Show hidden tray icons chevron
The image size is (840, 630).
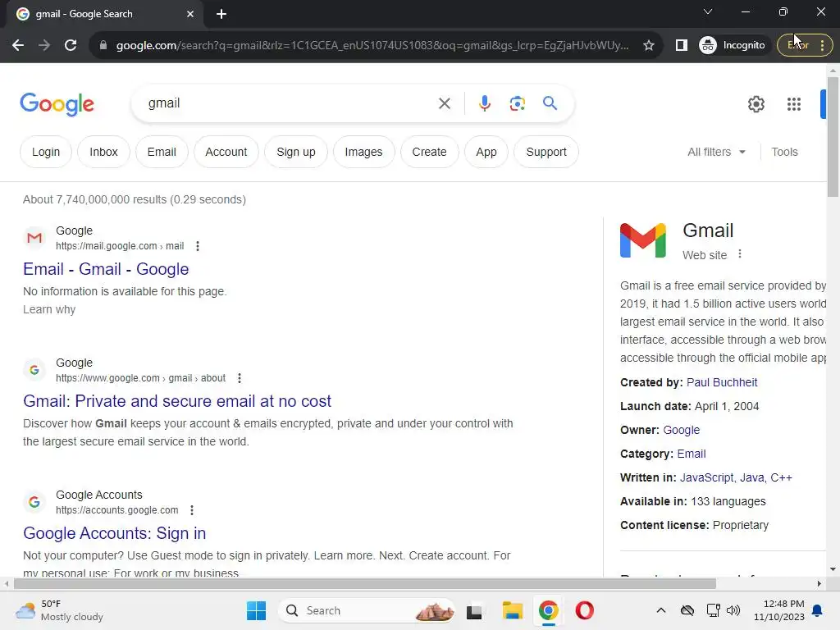pos(661,610)
